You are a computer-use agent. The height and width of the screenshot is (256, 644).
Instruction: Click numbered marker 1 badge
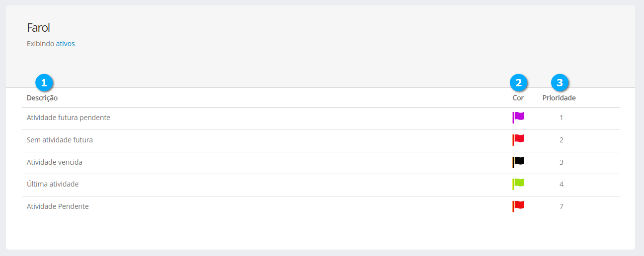coord(44,82)
